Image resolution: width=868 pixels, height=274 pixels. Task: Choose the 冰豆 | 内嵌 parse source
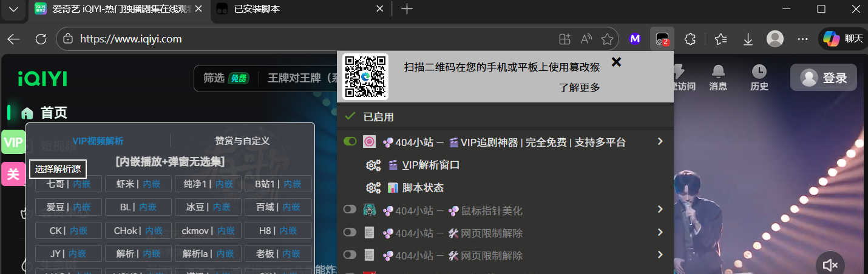208,207
